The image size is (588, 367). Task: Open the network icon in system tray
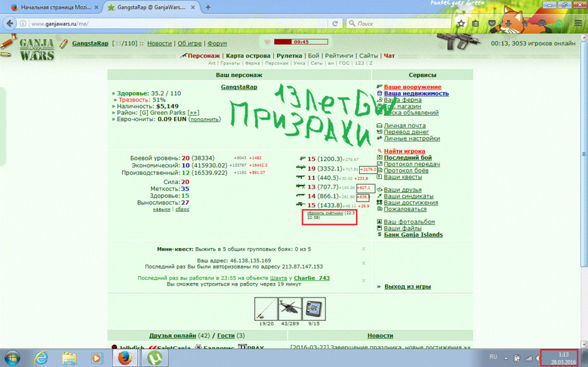coord(528,358)
